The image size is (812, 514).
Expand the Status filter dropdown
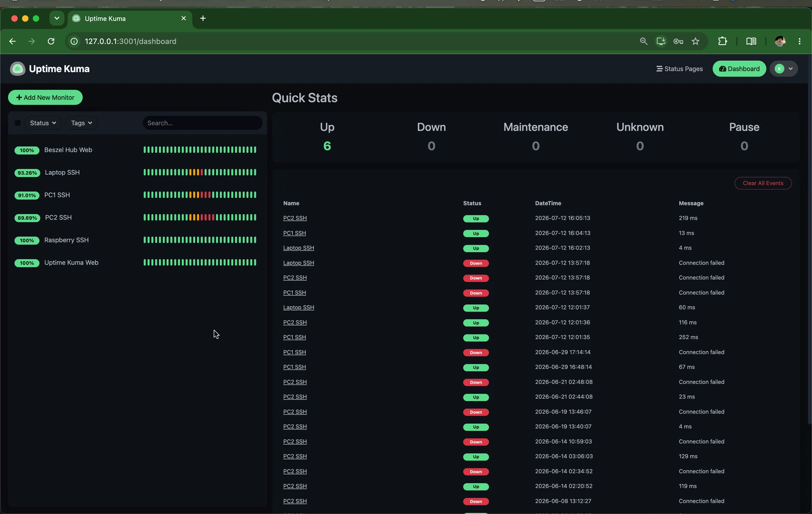pyautogui.click(x=43, y=123)
